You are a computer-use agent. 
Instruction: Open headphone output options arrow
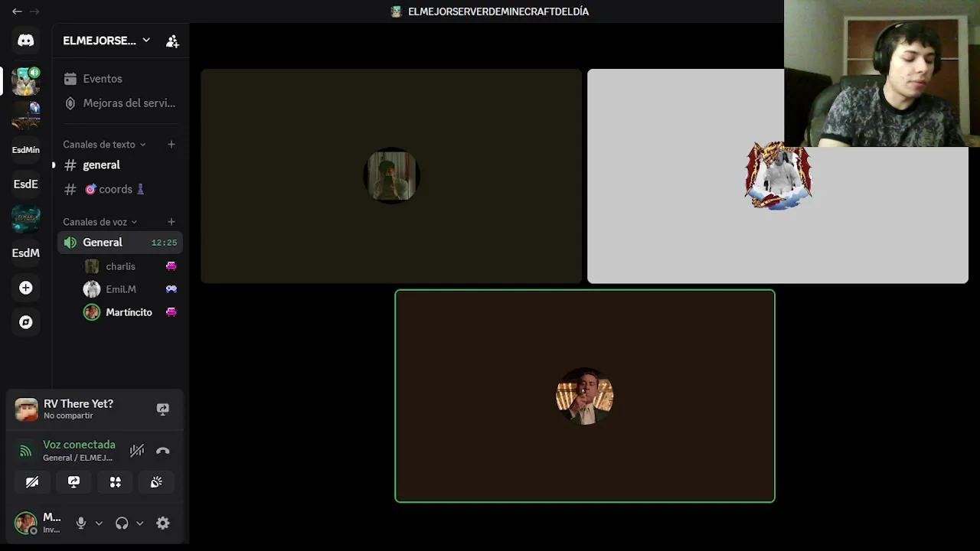(x=139, y=523)
